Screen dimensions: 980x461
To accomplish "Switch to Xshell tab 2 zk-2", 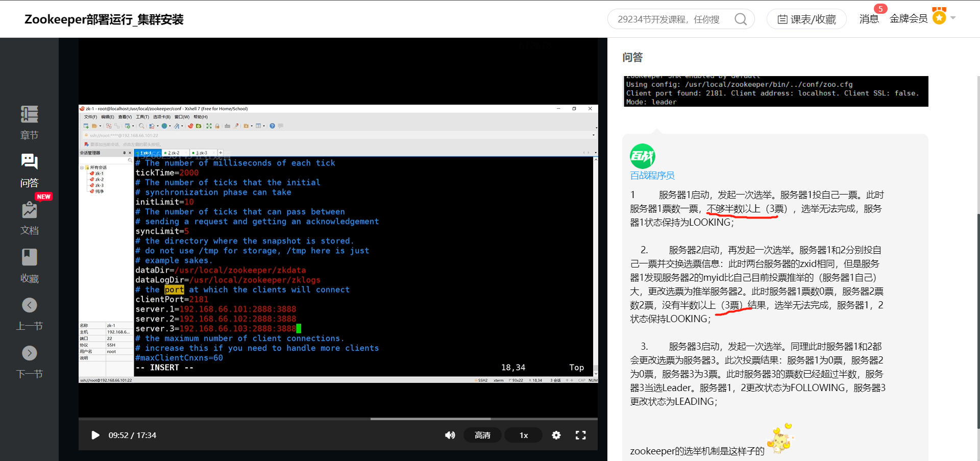I will tap(175, 153).
